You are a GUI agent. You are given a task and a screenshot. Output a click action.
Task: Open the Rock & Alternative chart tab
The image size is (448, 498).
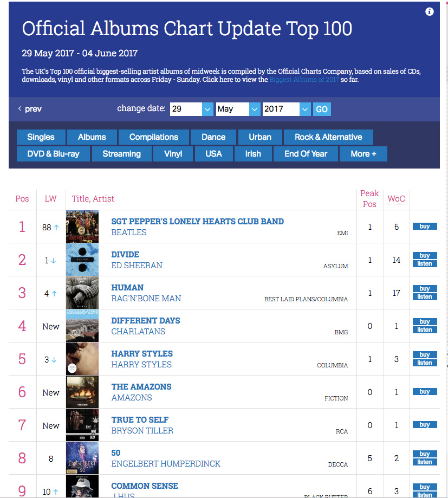click(328, 137)
